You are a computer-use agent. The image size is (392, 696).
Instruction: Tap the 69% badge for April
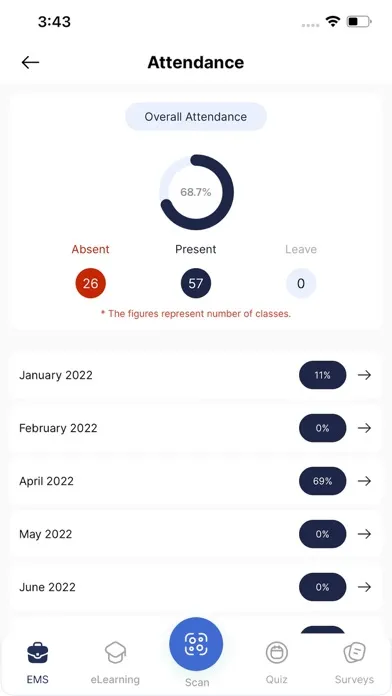[x=322, y=481]
